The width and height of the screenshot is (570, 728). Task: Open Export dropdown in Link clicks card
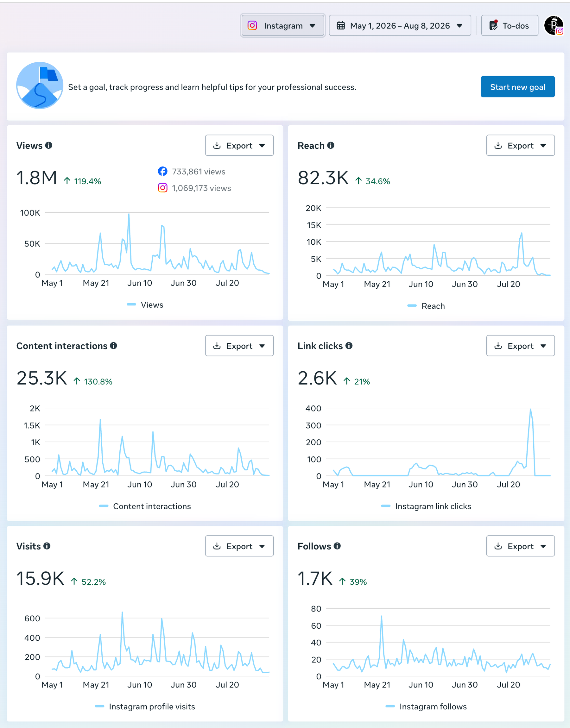(520, 346)
